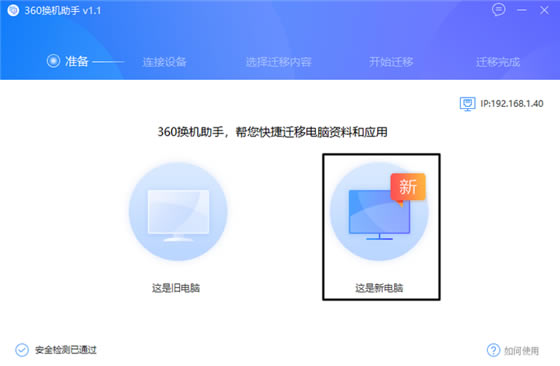Image resolution: width=560 pixels, height=366 pixels.
Task: Open the feedback chat bubble icon
Action: 499,10
